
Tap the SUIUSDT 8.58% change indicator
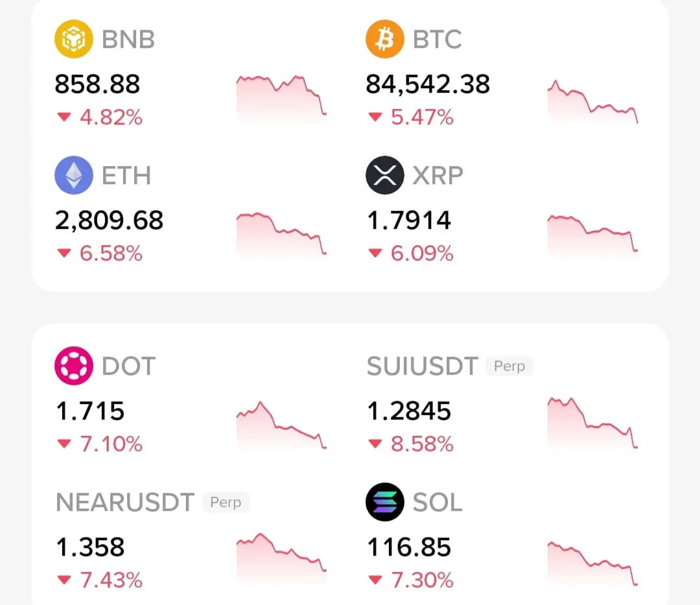click(x=411, y=444)
